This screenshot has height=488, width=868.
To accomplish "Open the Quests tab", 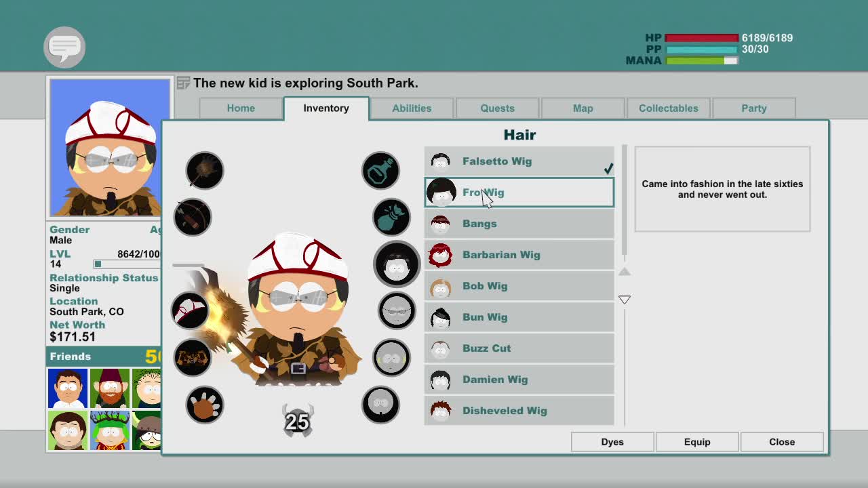I will 498,108.
